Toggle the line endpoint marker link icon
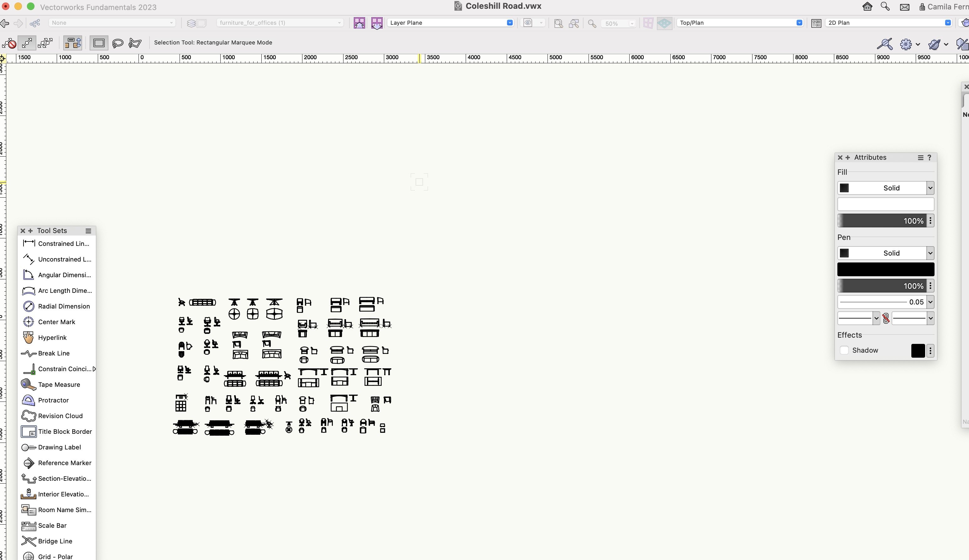 pos(886,318)
